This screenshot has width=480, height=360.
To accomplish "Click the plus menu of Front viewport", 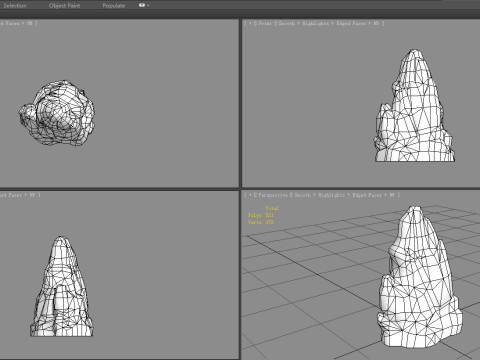I will point(250,23).
